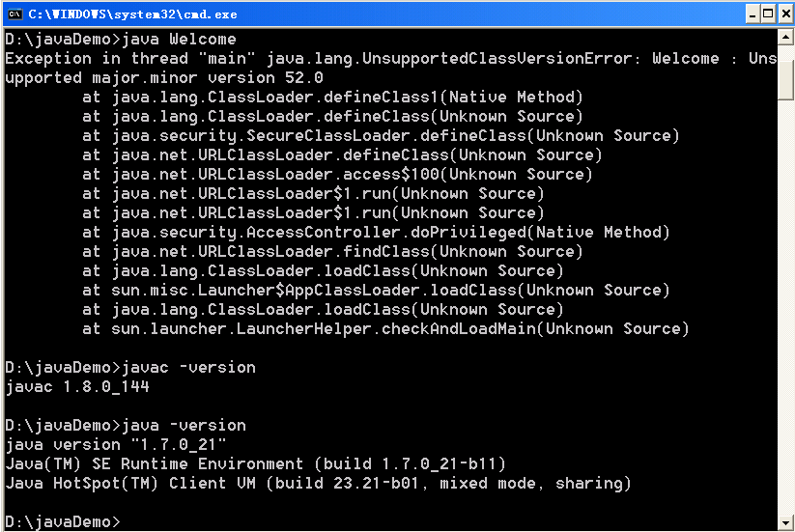Screen dimensions: 795x532
Task: Minimize the cmd.exe window
Action: 752,14
